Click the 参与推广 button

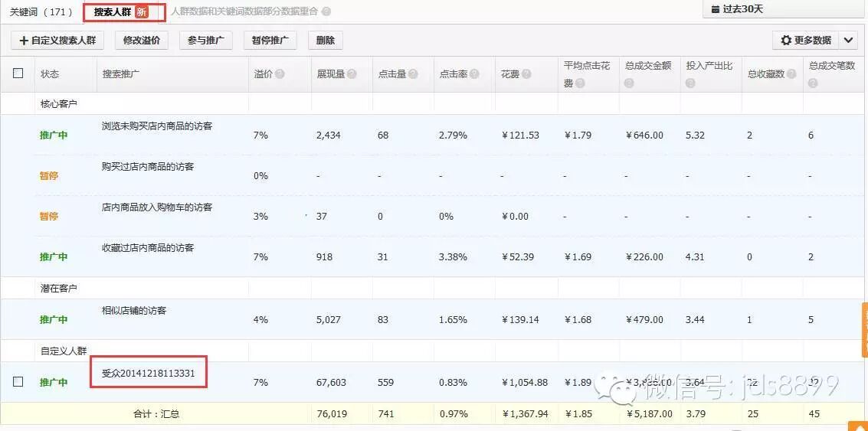click(205, 41)
